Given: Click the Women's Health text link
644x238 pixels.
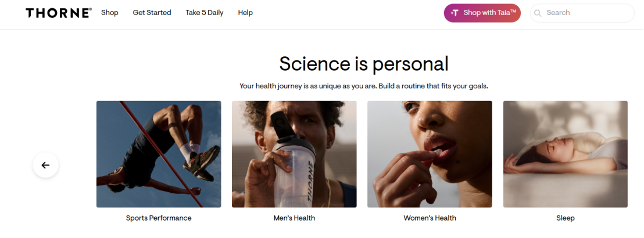Looking at the screenshot, I should click(430, 218).
